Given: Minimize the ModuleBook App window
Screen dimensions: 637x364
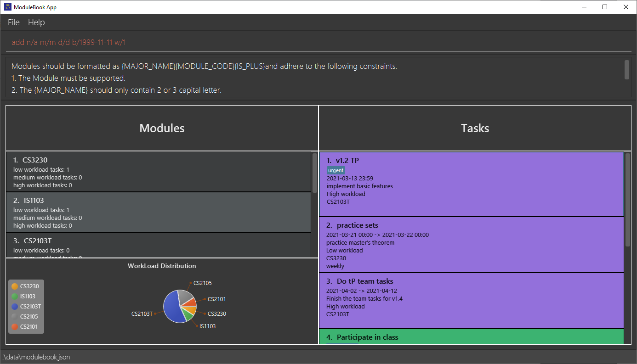Looking at the screenshot, I should [584, 7].
